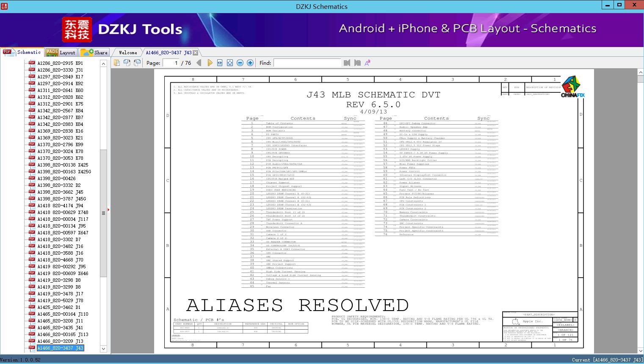The height and width of the screenshot is (364, 644).
Task: Click PDF icon beside A1312_820-2828 K62
Action: tap(32, 97)
